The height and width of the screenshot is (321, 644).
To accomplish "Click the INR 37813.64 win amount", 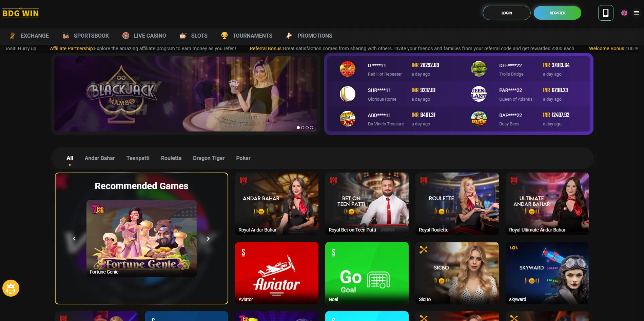I will click(x=556, y=65).
